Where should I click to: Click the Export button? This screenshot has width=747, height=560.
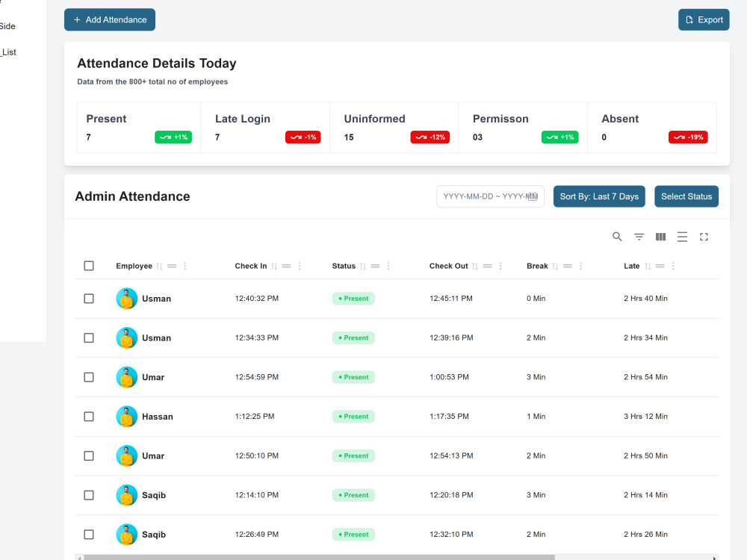(704, 19)
